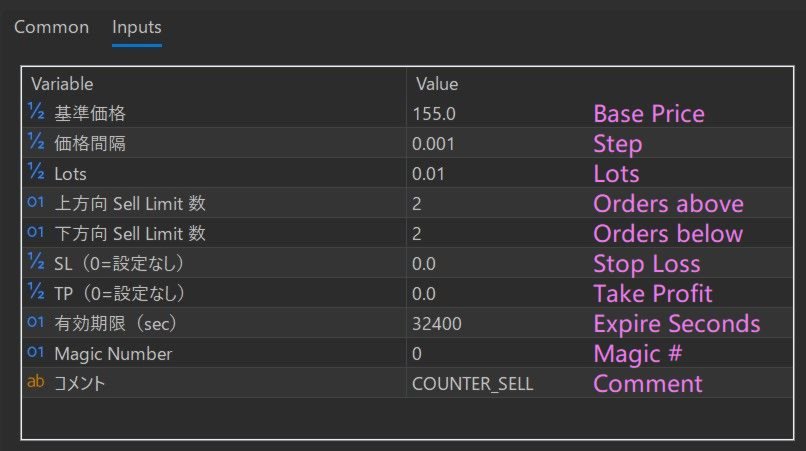This screenshot has width=806, height=451.
Task: Click the double-type icon beside TP row
Action: coord(37,293)
